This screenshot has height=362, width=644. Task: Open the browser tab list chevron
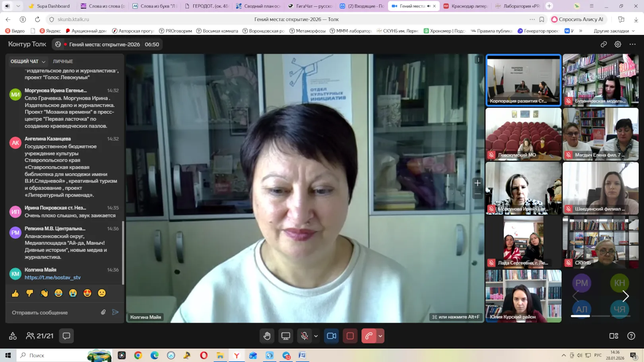(18, 6)
